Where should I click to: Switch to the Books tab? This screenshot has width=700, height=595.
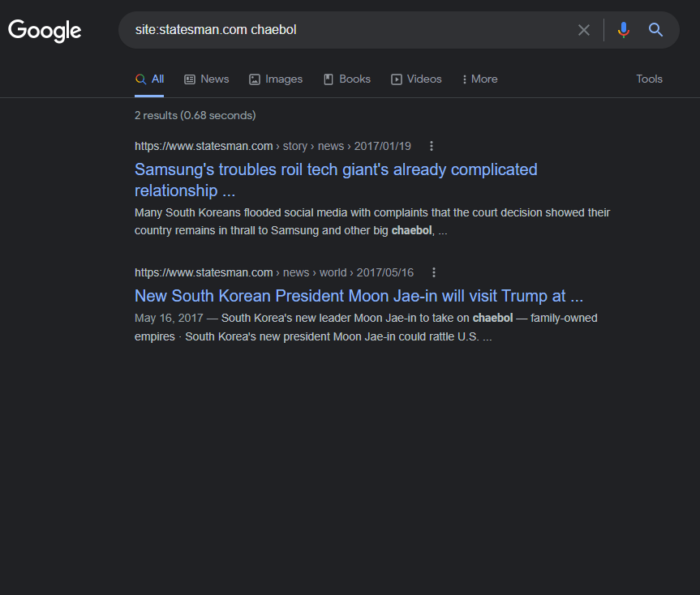347,79
